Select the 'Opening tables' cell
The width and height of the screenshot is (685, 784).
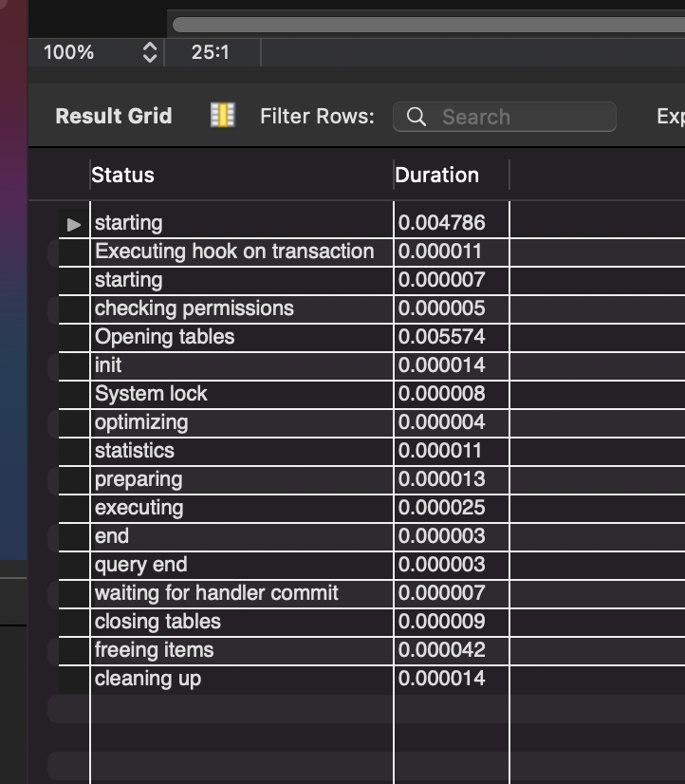(242, 337)
